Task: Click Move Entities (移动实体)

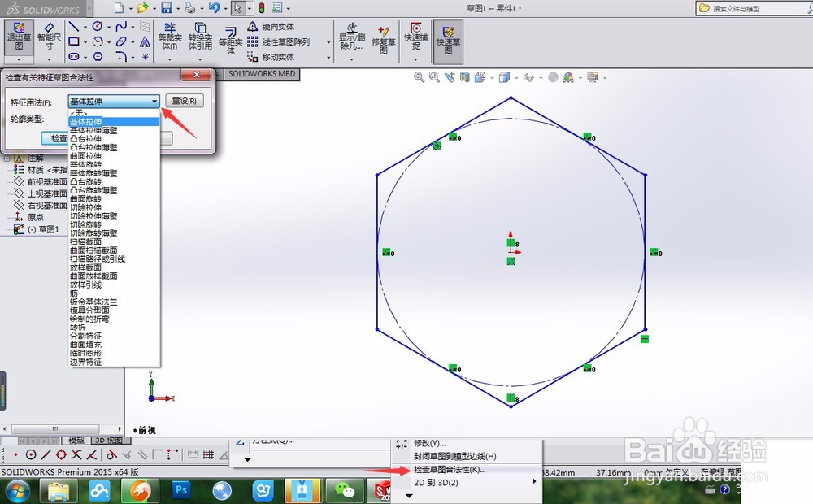Action: (271, 57)
